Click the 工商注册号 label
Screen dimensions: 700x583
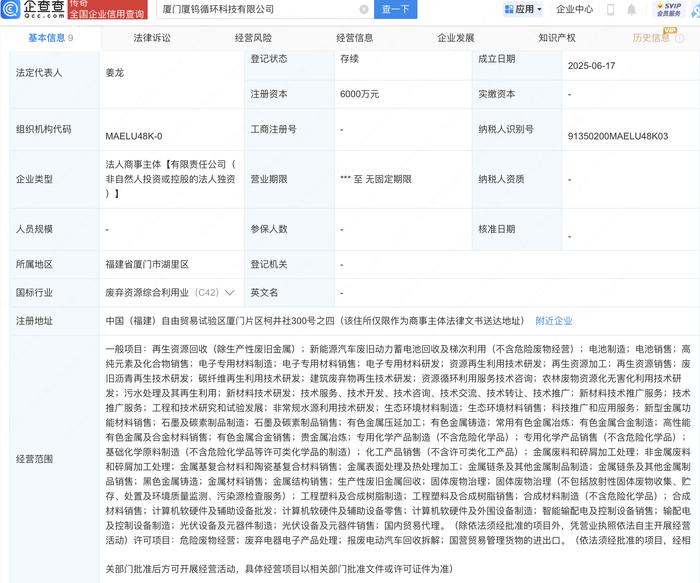273,129
